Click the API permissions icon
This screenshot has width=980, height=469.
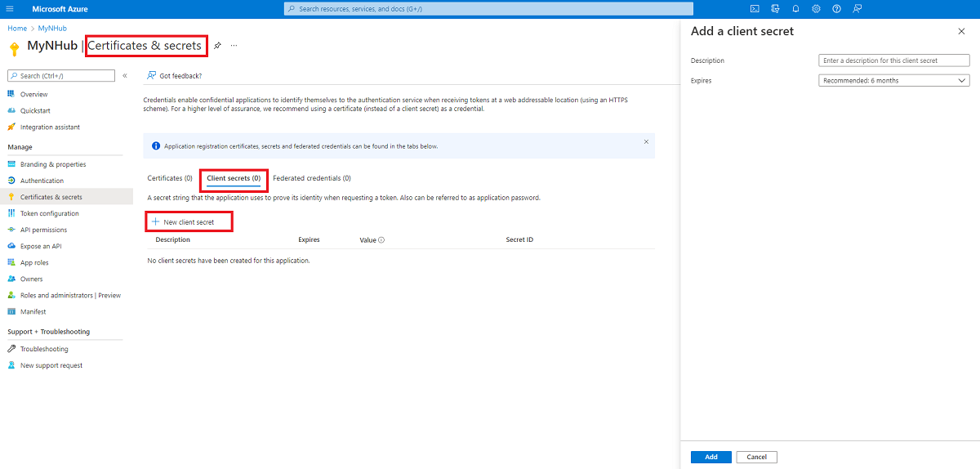11,230
